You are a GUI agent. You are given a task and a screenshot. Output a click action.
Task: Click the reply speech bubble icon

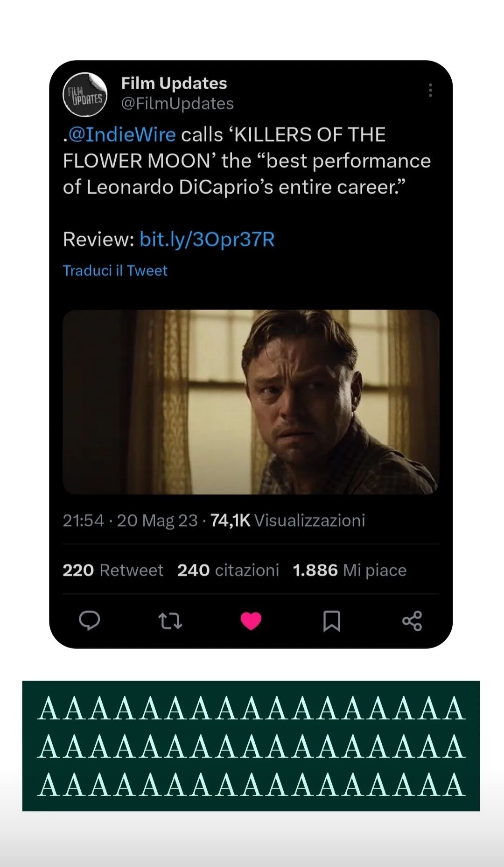(89, 620)
